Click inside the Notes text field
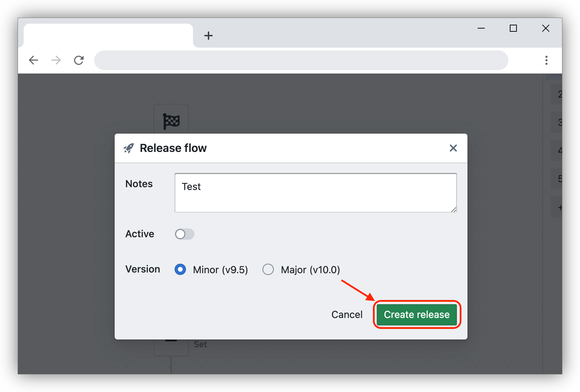580x392 pixels. pyautogui.click(x=315, y=192)
